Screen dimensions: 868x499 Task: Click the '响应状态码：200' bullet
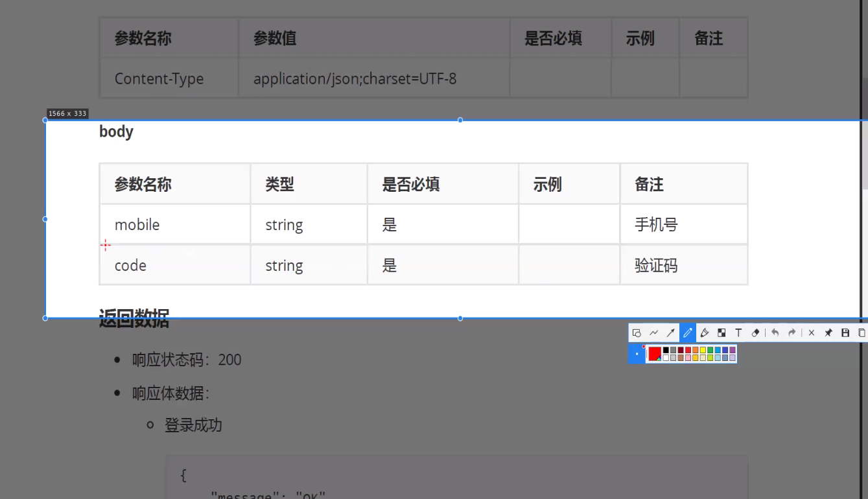click(x=187, y=360)
